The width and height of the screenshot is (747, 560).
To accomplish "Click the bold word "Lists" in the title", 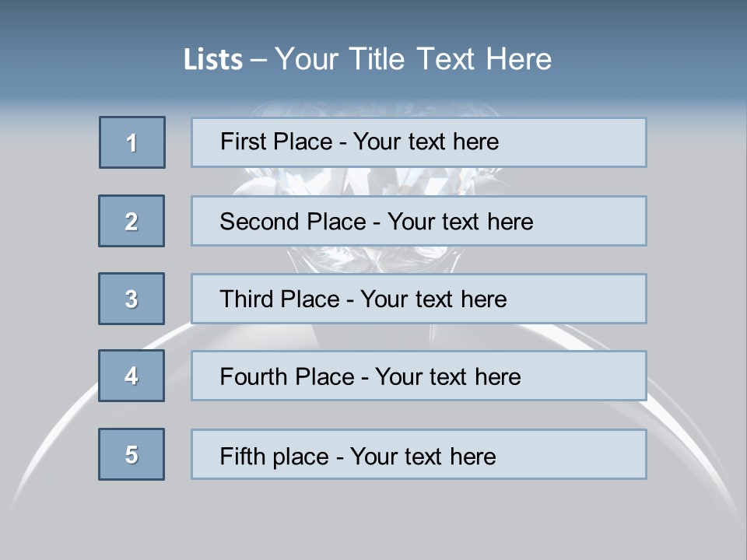I will pyautogui.click(x=212, y=60).
